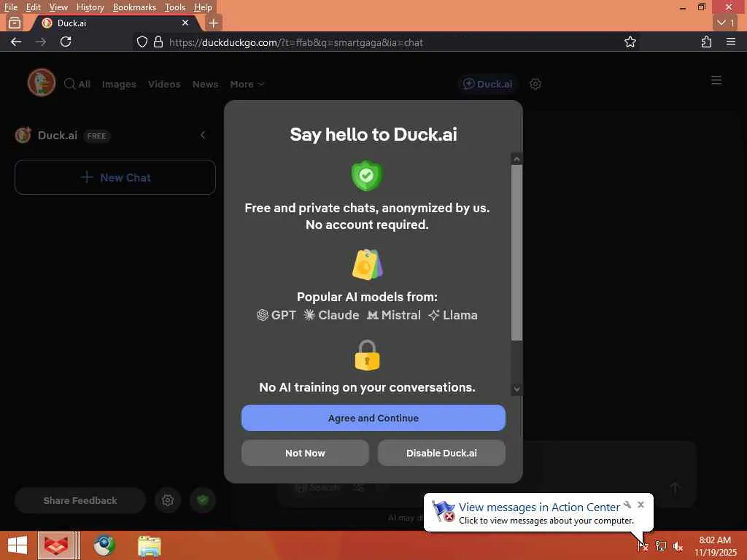Open the Firefox application hamburger menu

[x=731, y=42]
